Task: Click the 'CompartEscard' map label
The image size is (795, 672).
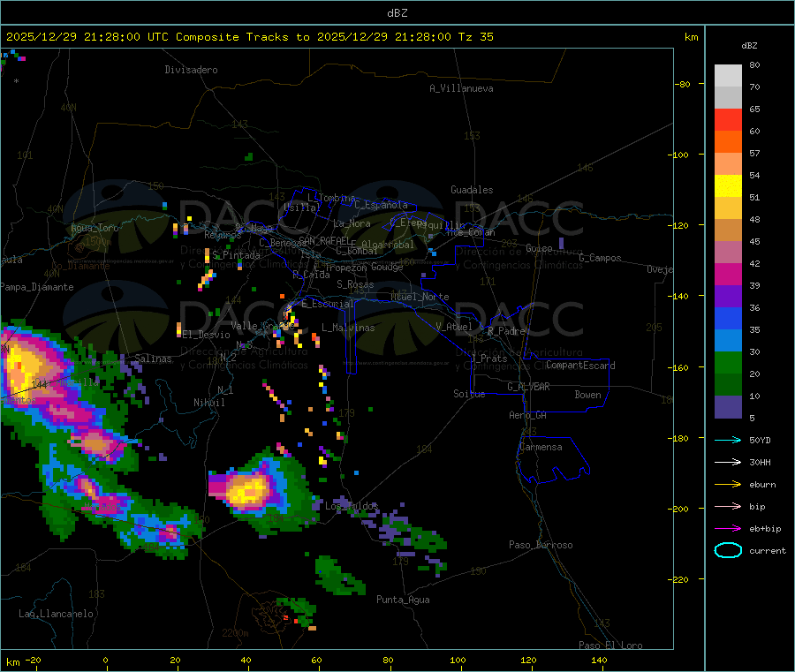Action: tap(580, 366)
